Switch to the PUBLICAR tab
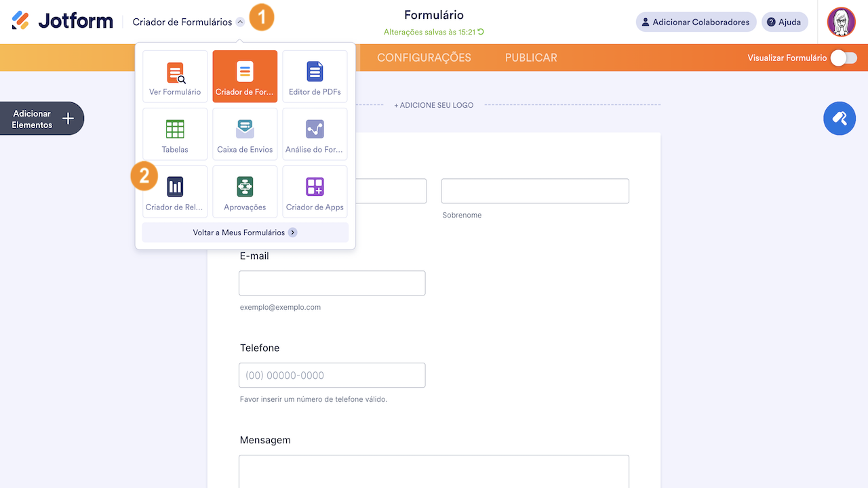The image size is (868, 488). [x=531, y=58]
